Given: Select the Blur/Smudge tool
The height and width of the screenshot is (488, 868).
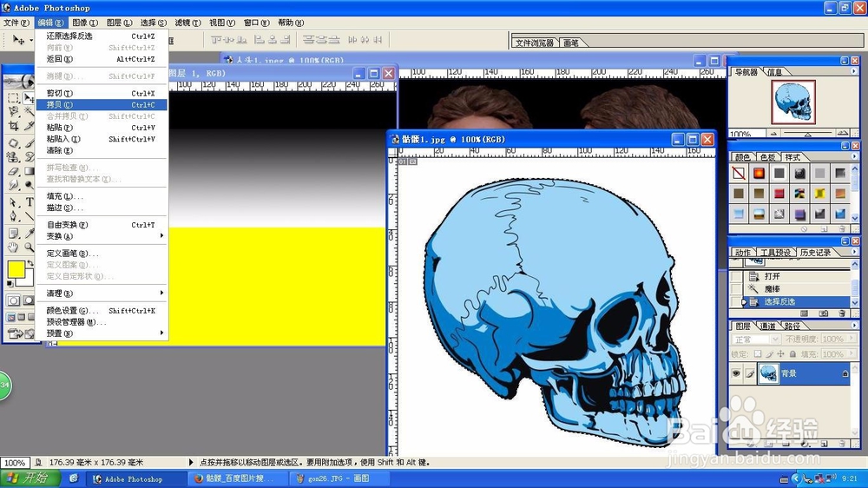Looking at the screenshot, I should tap(14, 184).
